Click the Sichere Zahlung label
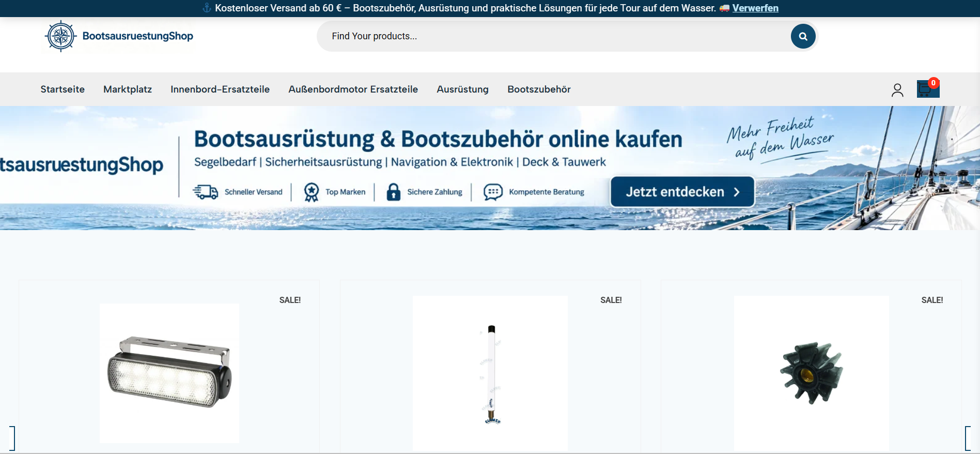Viewport: 980px width, 454px height. [x=435, y=192]
